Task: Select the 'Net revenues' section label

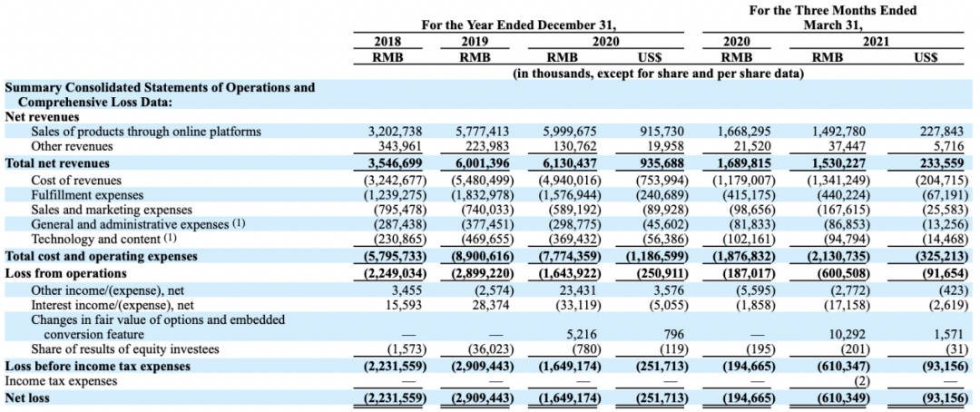Action: click(42, 116)
